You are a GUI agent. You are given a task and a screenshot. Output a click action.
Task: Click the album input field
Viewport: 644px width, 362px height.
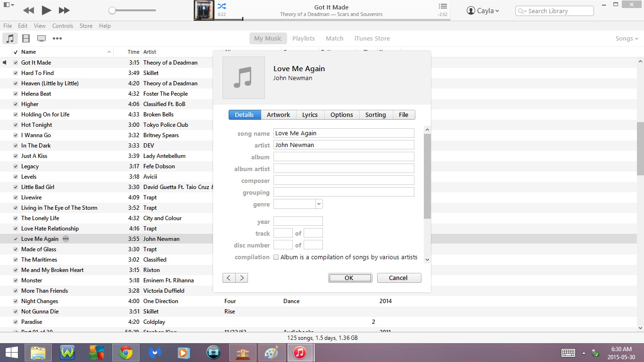[344, 156]
